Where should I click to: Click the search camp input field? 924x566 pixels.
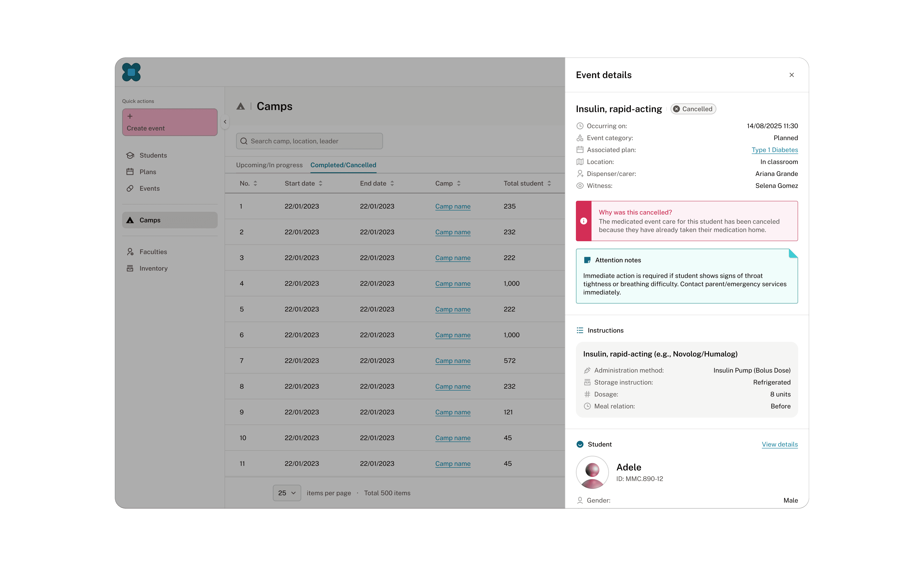coord(309,141)
